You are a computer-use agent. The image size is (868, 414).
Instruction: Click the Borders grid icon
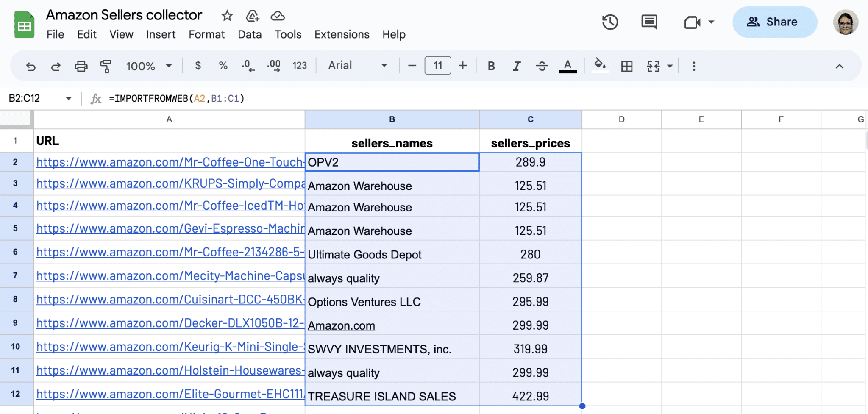pos(626,66)
